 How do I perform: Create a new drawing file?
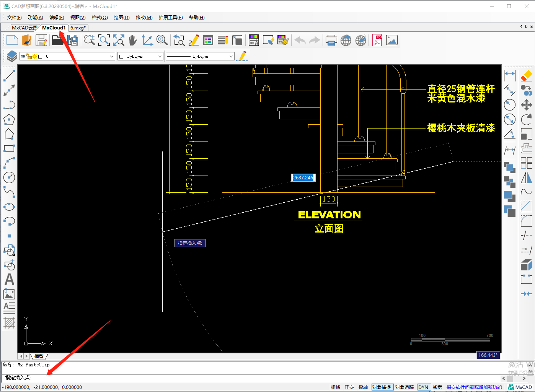click(12, 40)
